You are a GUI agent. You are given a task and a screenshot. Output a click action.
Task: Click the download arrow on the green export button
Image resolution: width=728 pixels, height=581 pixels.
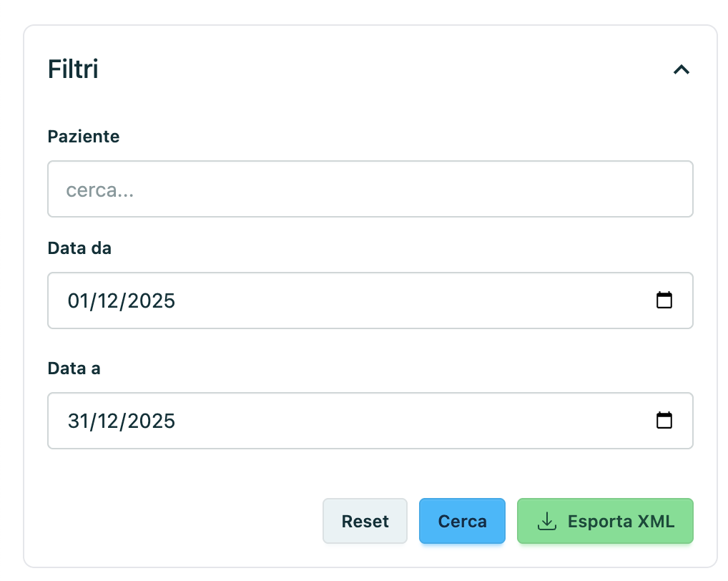pyautogui.click(x=548, y=521)
